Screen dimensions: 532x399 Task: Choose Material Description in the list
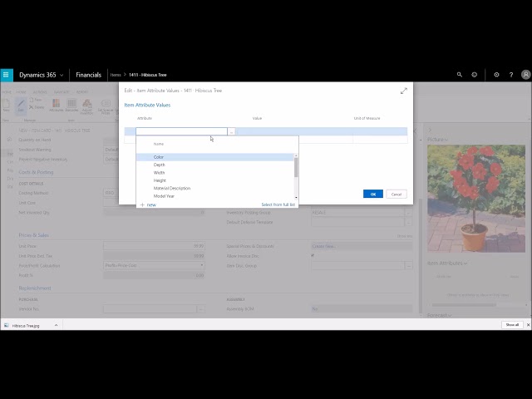click(172, 188)
